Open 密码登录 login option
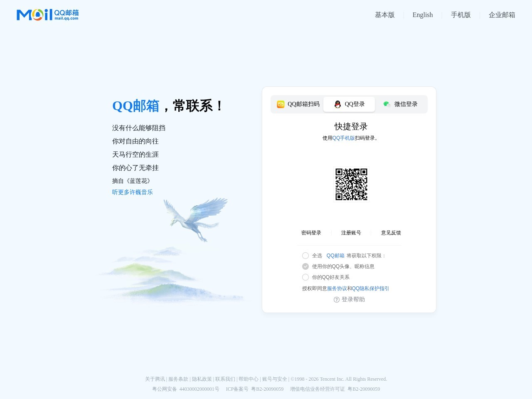Screen dimensions: 532x399 (311, 233)
